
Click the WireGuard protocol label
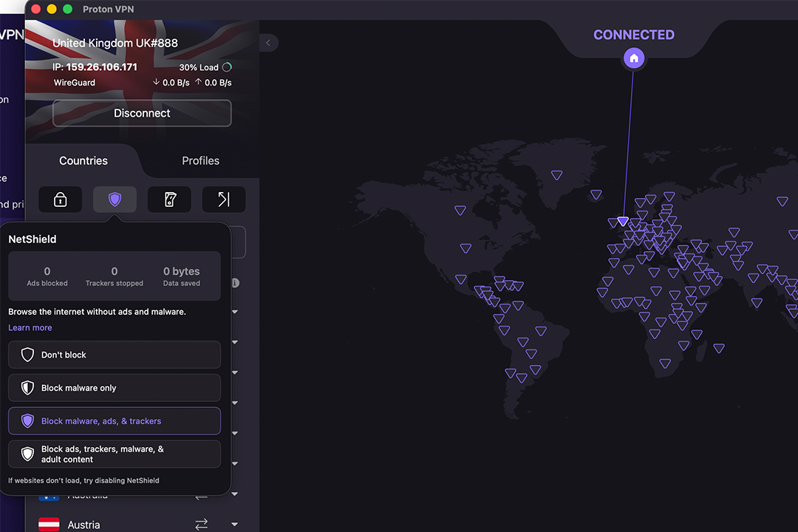75,83
